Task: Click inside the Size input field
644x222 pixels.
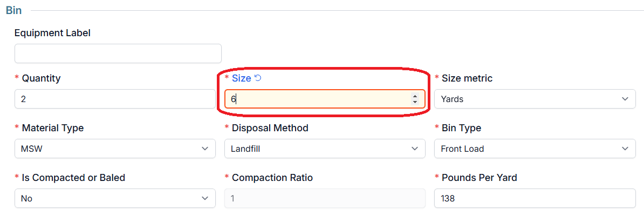Action: 325,99
